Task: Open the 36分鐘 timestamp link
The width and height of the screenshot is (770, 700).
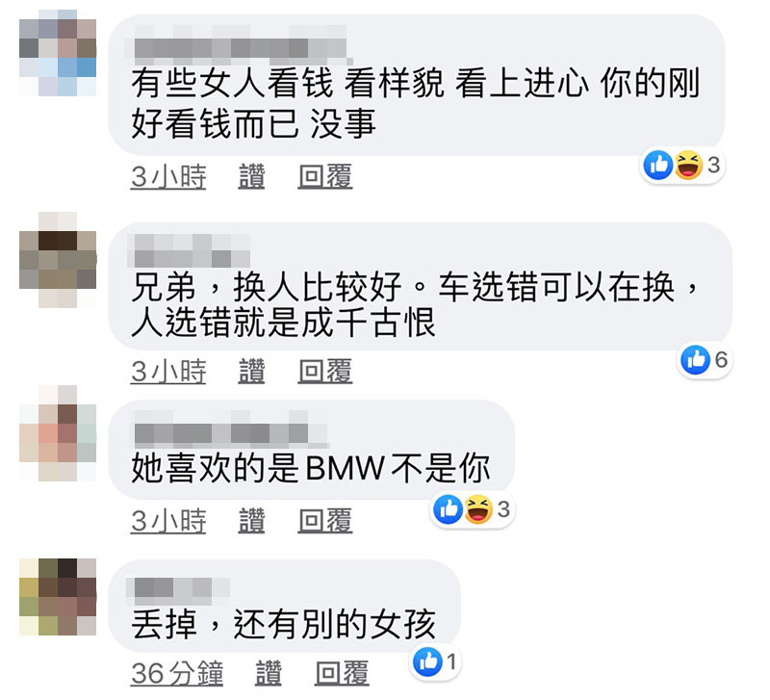Action: click(x=177, y=673)
